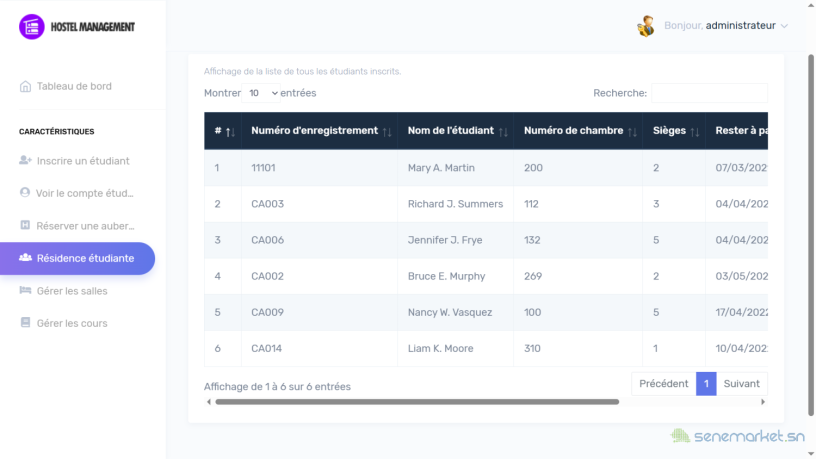
Task: Sort by Numéro d'enregistrement arrows icon
Action: (387, 132)
